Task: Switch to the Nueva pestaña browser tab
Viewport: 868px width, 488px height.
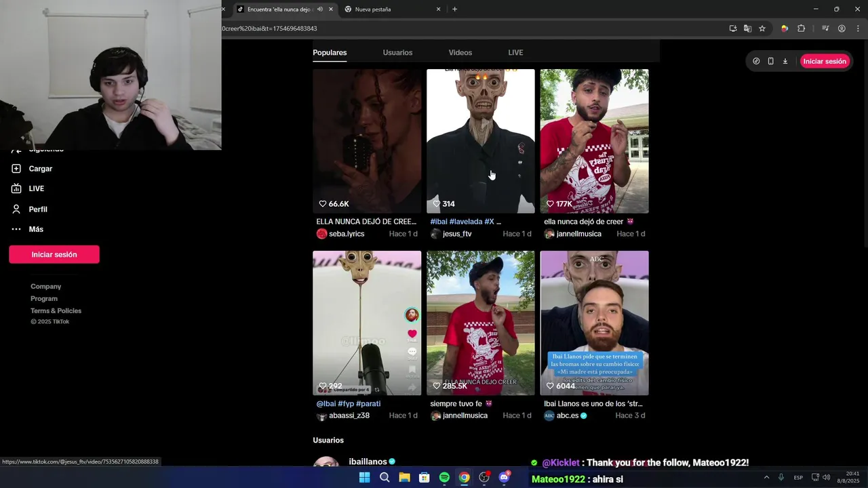Action: 392,9
